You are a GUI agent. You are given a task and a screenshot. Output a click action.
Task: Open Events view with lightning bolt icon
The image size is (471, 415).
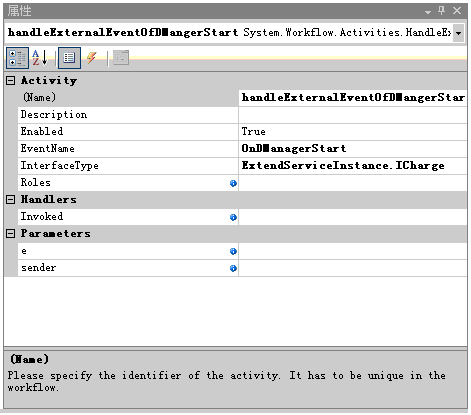point(92,58)
